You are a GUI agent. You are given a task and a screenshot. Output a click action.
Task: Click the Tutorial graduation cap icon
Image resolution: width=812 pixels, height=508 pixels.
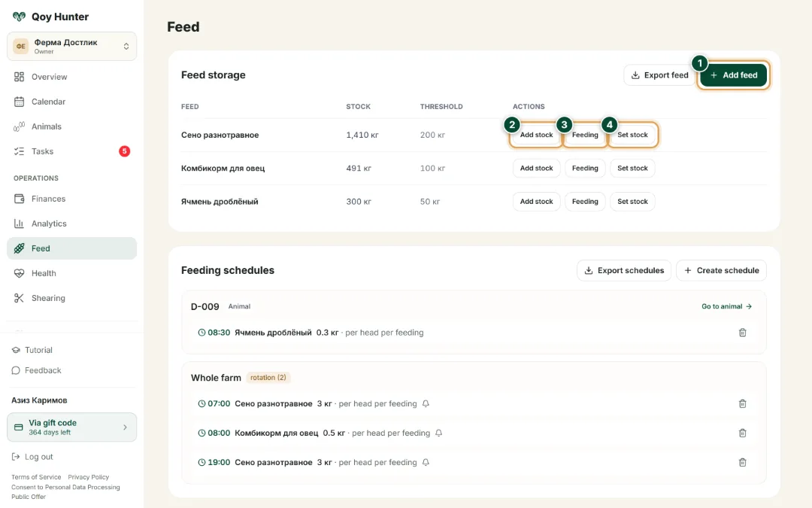click(16, 350)
